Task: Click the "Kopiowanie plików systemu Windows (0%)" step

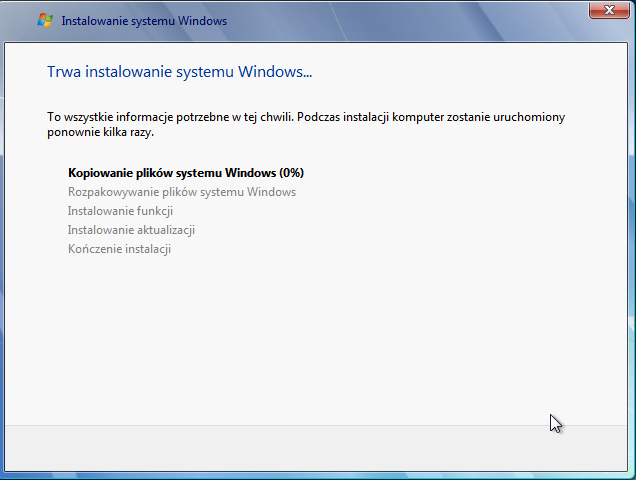Action: pyautogui.click(x=186, y=173)
